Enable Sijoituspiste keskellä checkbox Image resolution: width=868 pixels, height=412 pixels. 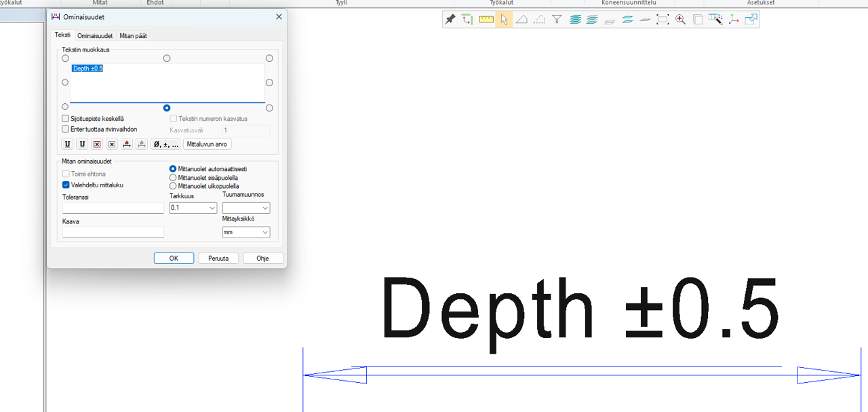(66, 119)
